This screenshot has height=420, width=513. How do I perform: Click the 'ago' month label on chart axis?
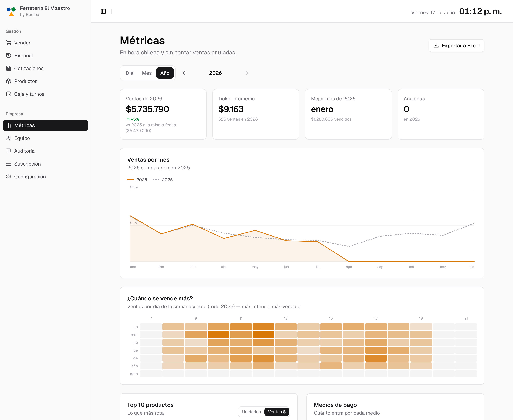(349, 267)
